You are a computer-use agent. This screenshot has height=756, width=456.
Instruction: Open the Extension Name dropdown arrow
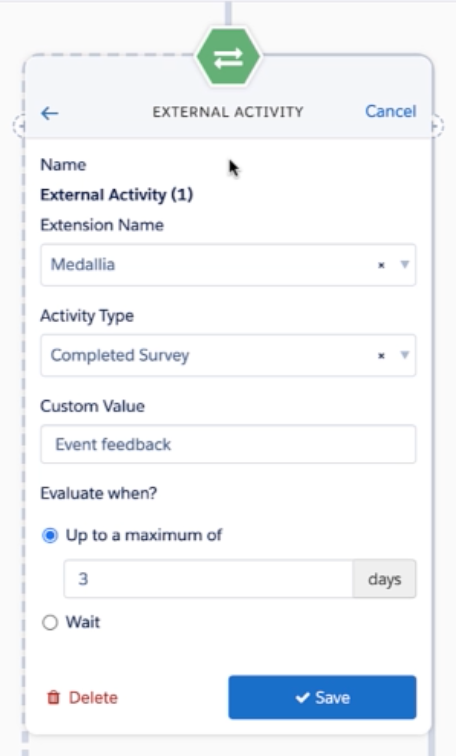tap(404, 265)
